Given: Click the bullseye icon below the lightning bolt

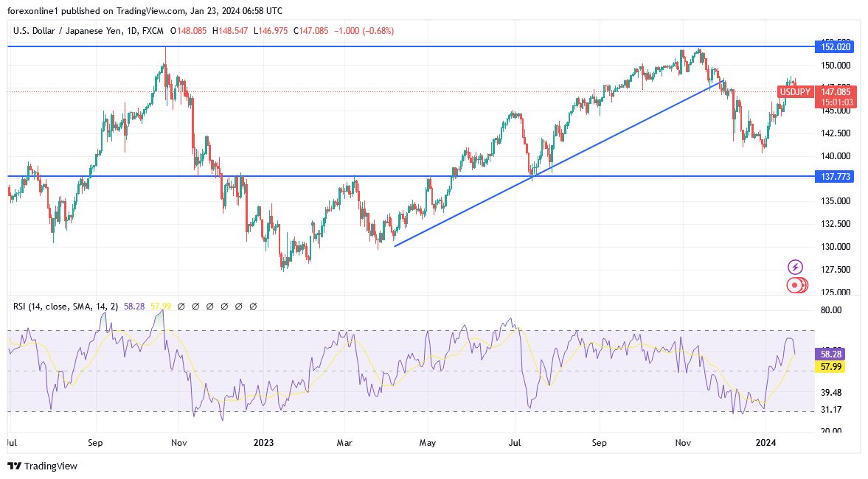Looking at the screenshot, I should pyautogui.click(x=796, y=284).
